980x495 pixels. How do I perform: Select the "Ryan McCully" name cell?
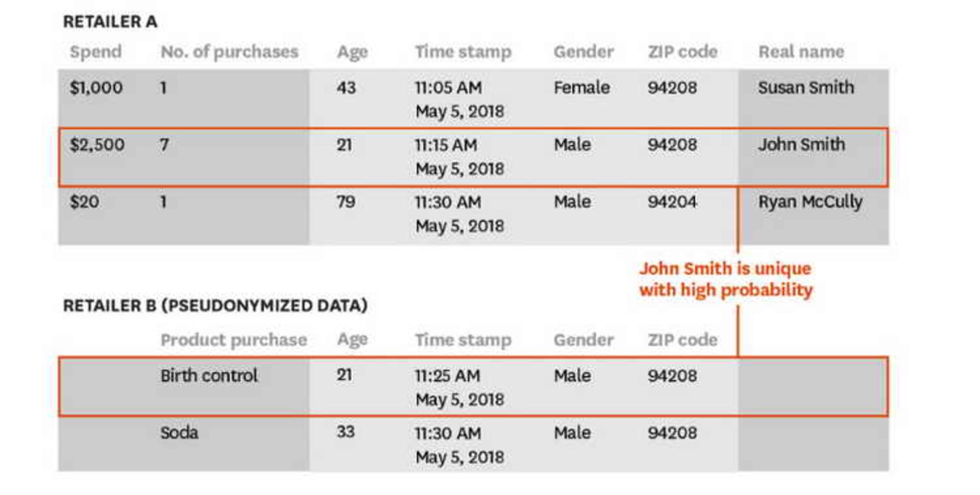pyautogui.click(x=810, y=202)
